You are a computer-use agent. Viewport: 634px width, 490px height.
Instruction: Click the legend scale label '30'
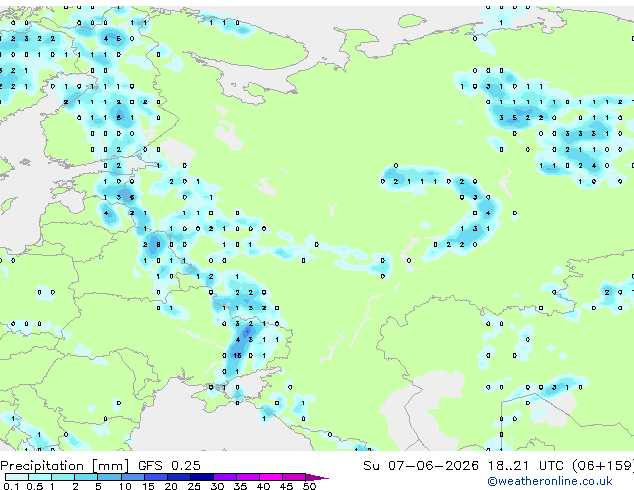point(217,486)
